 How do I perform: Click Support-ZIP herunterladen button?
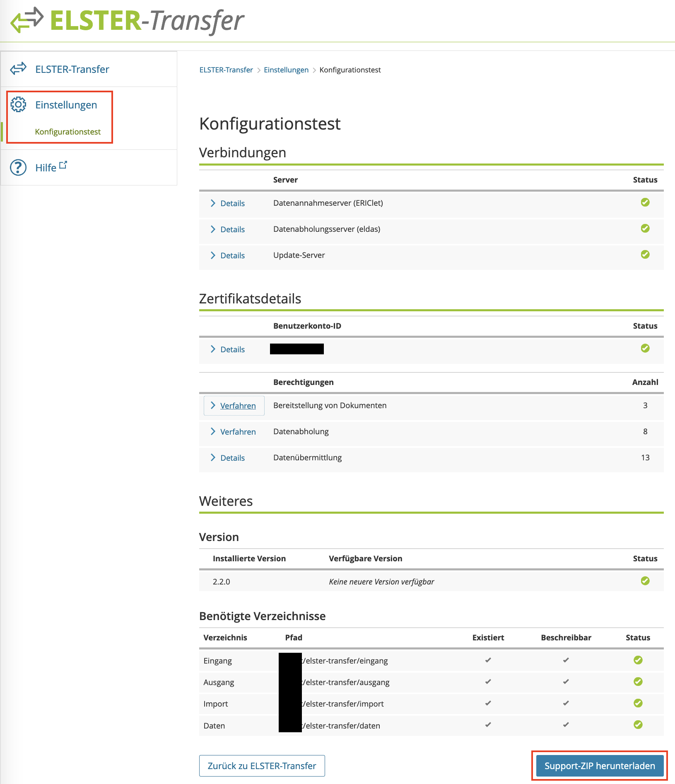pos(600,766)
